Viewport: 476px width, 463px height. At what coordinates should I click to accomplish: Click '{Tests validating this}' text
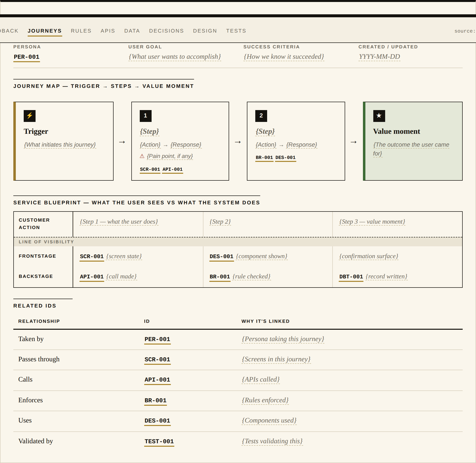[x=272, y=441]
